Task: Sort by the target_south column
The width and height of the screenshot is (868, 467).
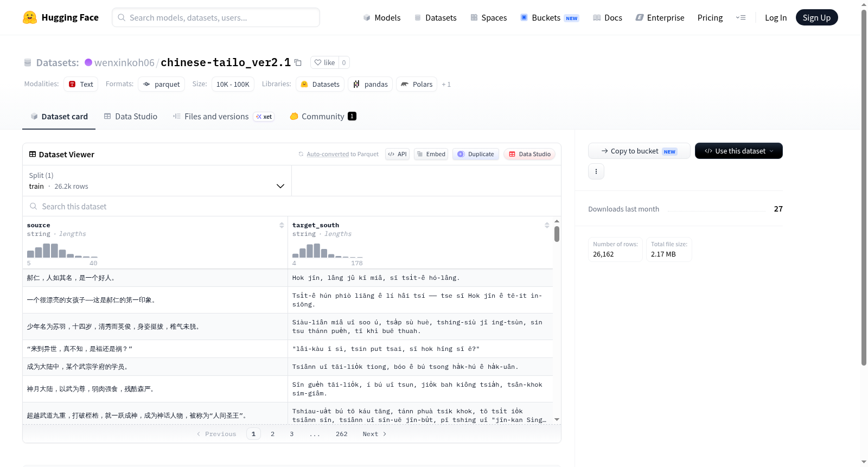Action: click(547, 225)
